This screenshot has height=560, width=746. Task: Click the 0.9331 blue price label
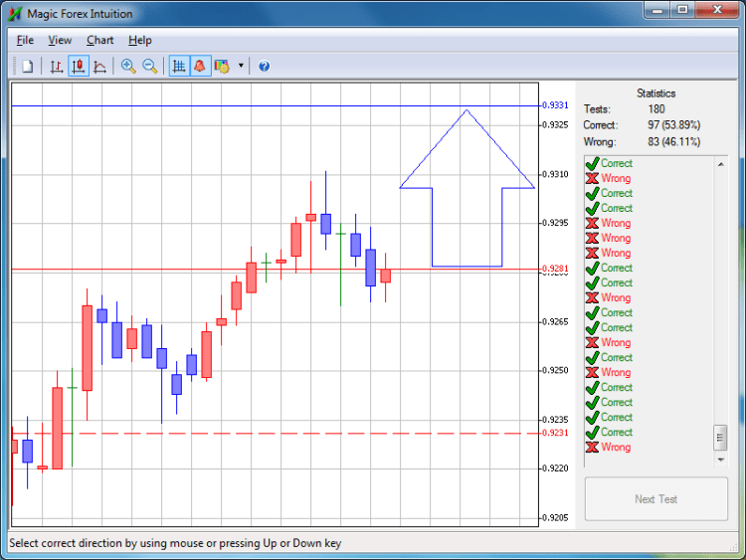(555, 105)
